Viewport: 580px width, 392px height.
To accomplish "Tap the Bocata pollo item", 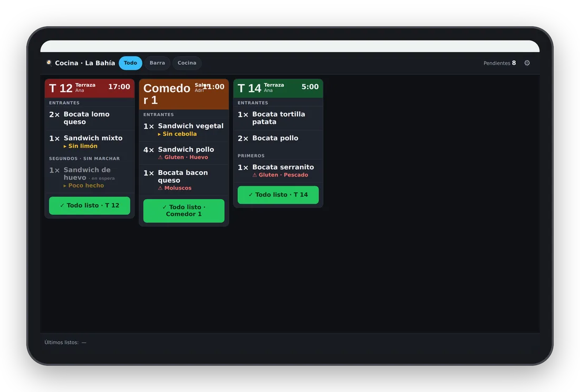I will tap(278, 138).
